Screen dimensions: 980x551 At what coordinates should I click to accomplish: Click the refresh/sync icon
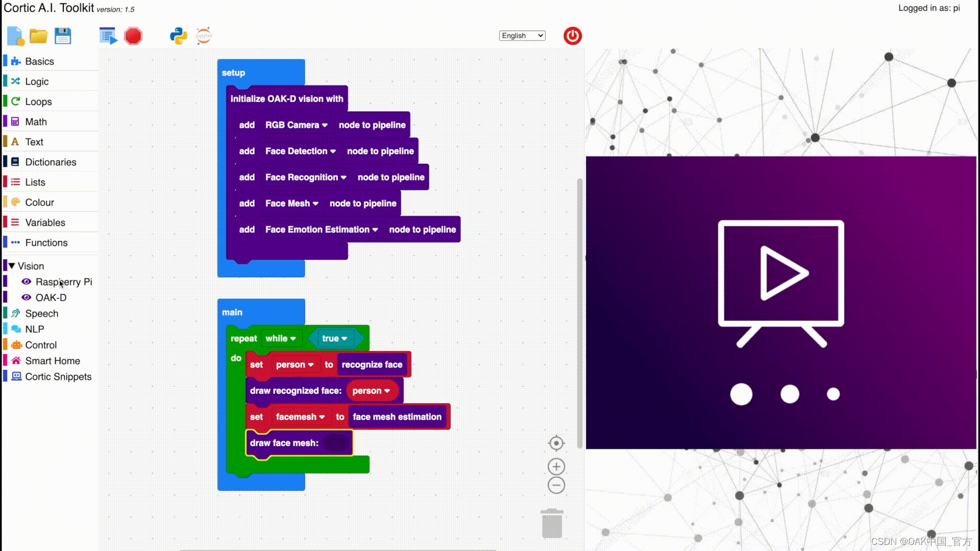coord(204,35)
